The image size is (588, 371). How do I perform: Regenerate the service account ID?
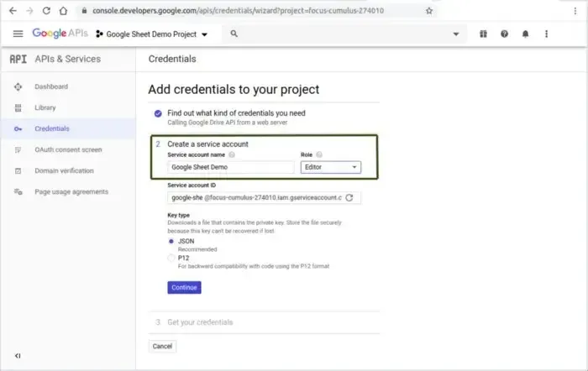tap(349, 197)
